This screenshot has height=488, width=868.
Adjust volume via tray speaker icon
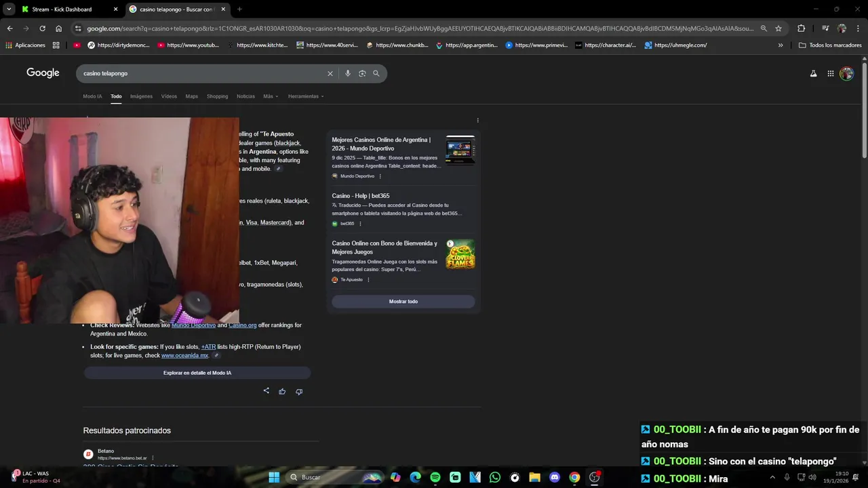[x=812, y=477]
